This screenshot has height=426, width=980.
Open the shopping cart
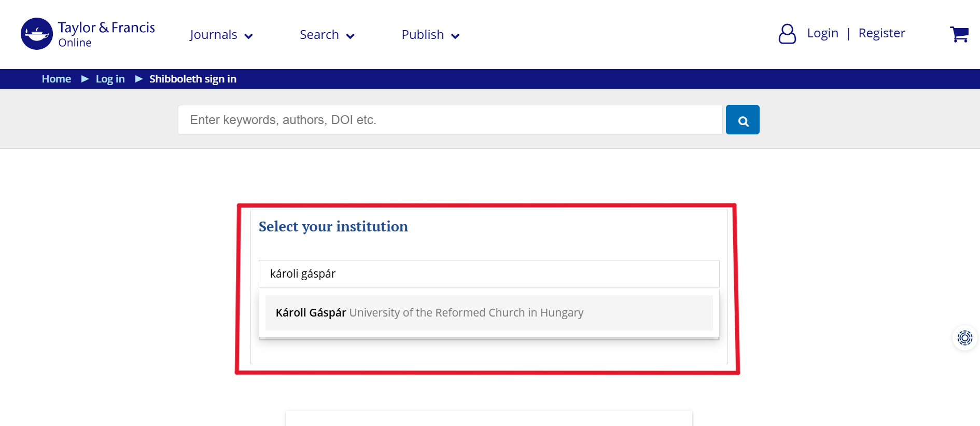pos(959,34)
